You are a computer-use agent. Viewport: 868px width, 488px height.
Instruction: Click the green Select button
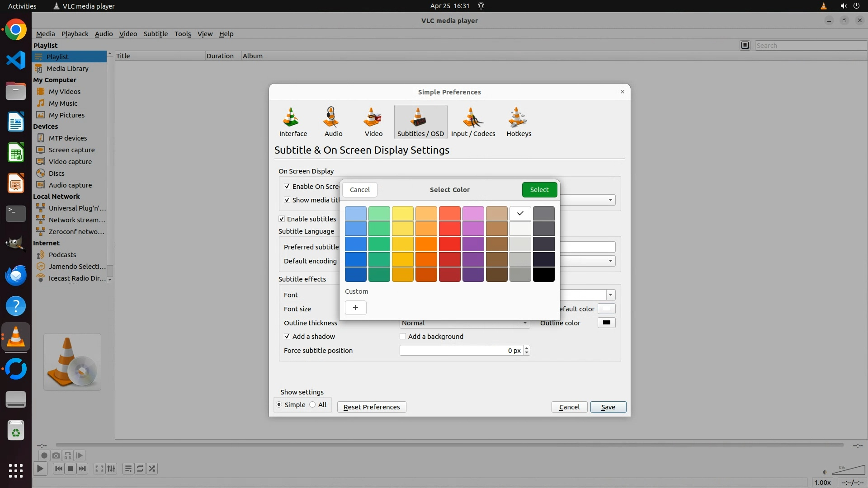(539, 190)
